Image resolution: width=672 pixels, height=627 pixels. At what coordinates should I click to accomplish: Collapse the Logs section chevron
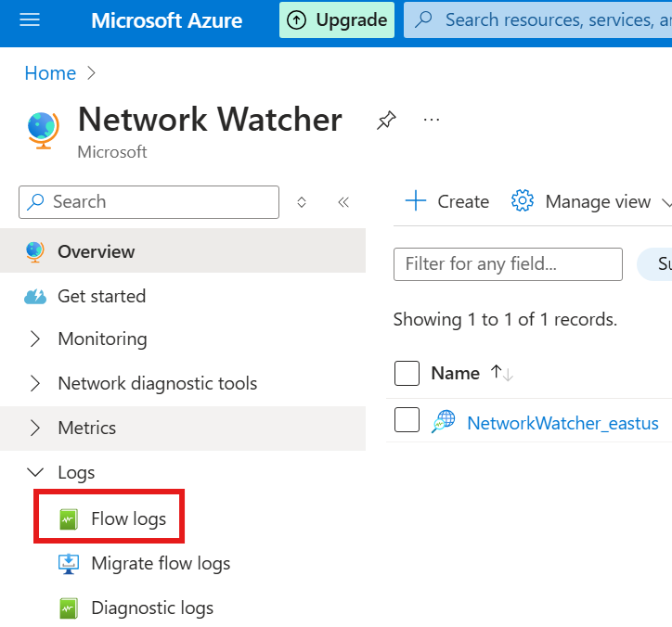click(35, 472)
